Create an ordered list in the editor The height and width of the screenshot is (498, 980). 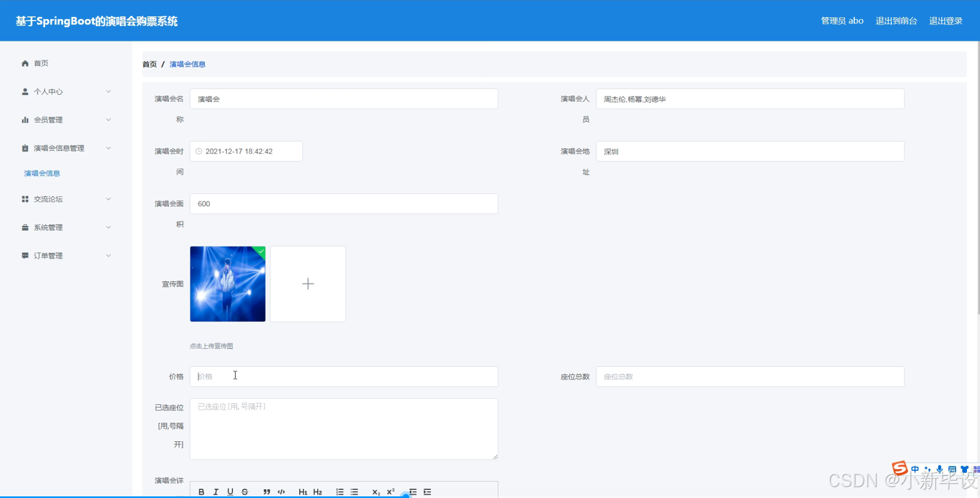click(x=339, y=491)
